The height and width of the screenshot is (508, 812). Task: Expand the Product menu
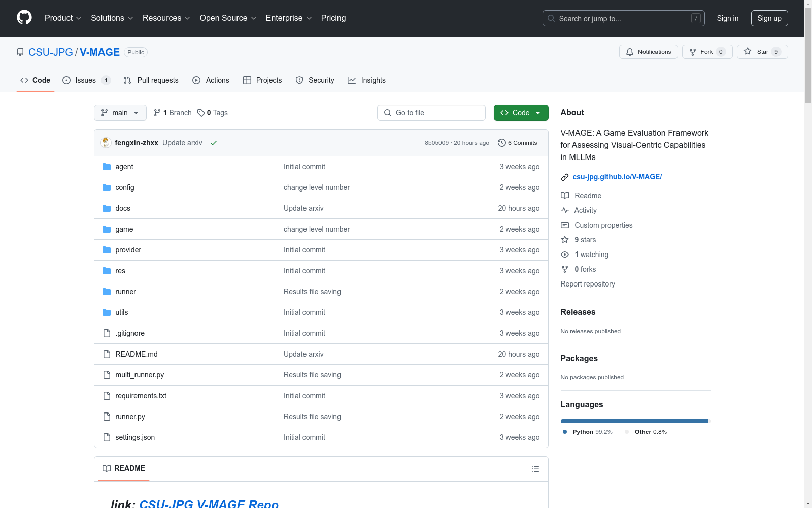pos(63,18)
